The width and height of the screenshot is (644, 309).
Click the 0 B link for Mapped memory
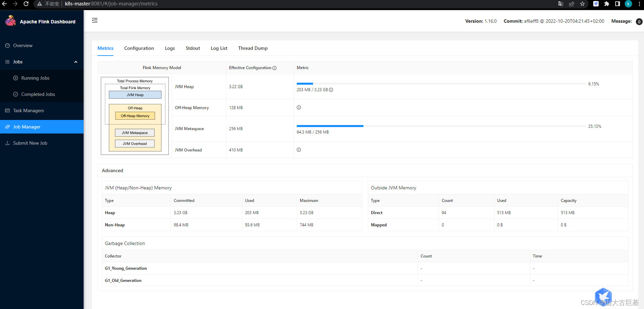click(x=500, y=225)
